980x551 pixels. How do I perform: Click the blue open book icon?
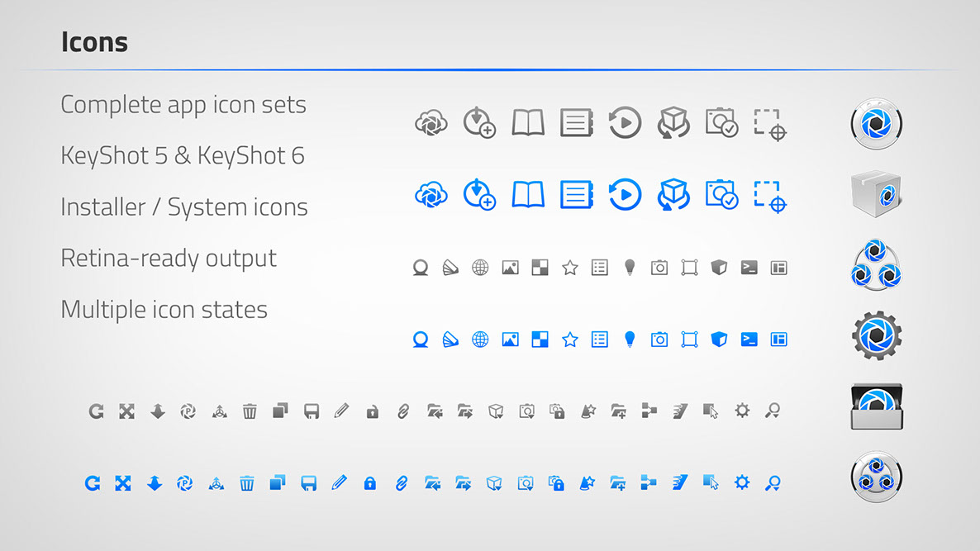(528, 195)
